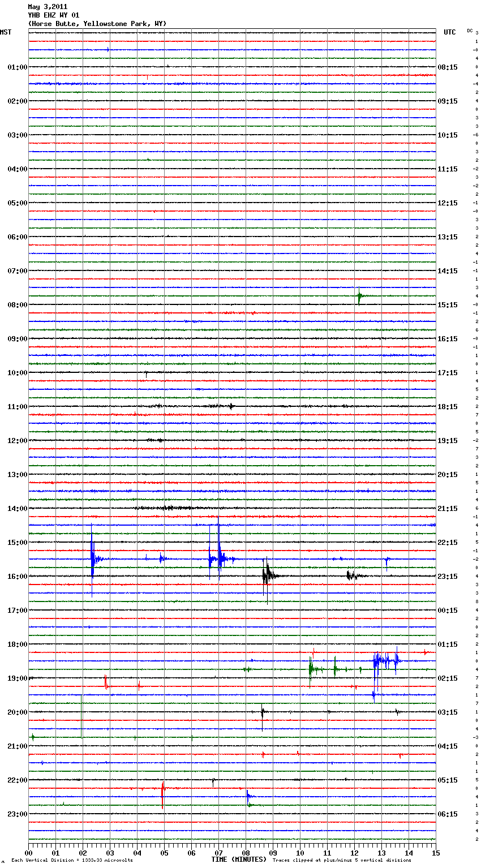The height and width of the screenshot is (868, 481).
Task: Click the 02:15 UTC time label
Action: (448, 678)
